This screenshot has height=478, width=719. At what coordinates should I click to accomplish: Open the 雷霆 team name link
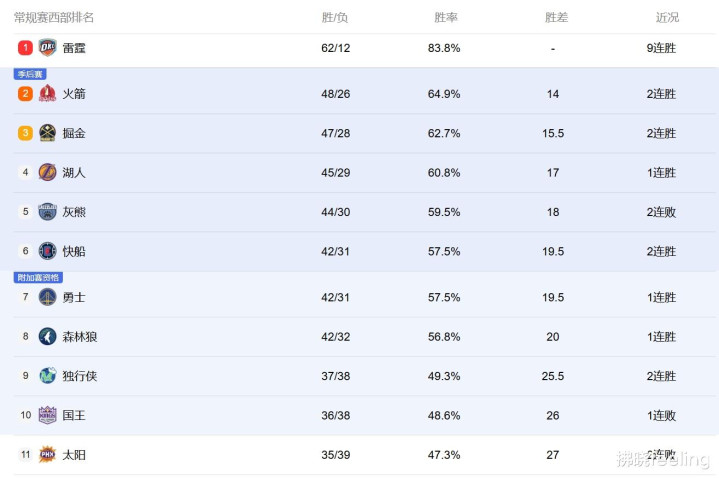click(x=74, y=48)
